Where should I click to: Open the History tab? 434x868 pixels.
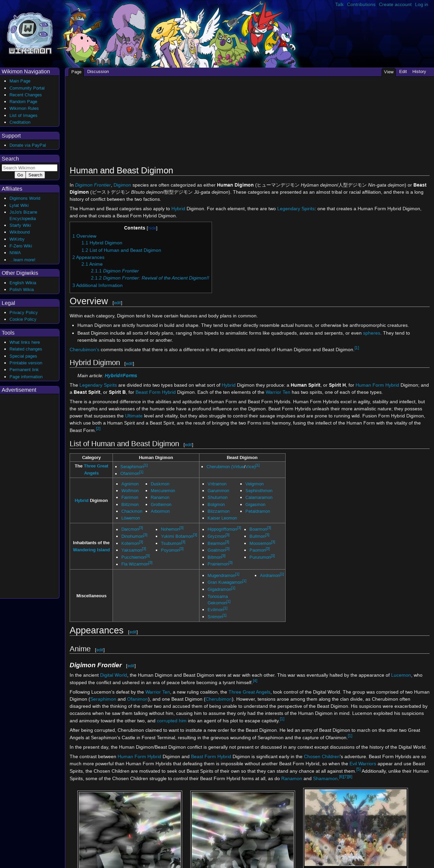(x=419, y=72)
